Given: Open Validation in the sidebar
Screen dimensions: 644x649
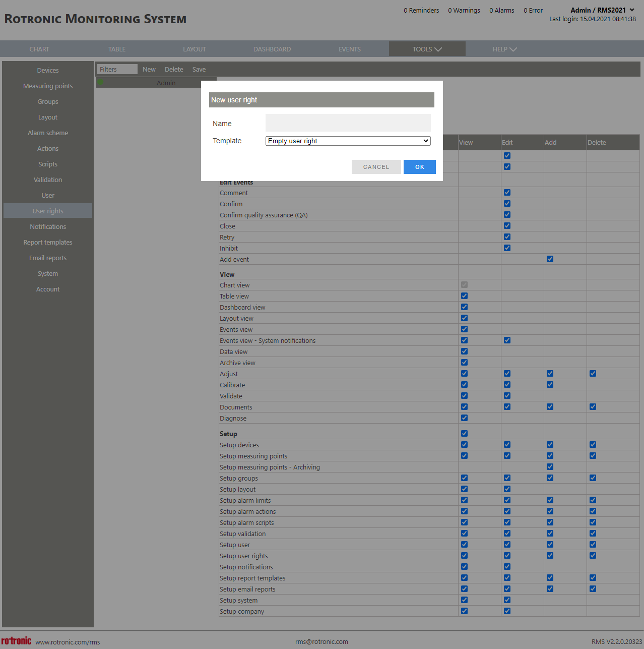Looking at the screenshot, I should point(48,180).
